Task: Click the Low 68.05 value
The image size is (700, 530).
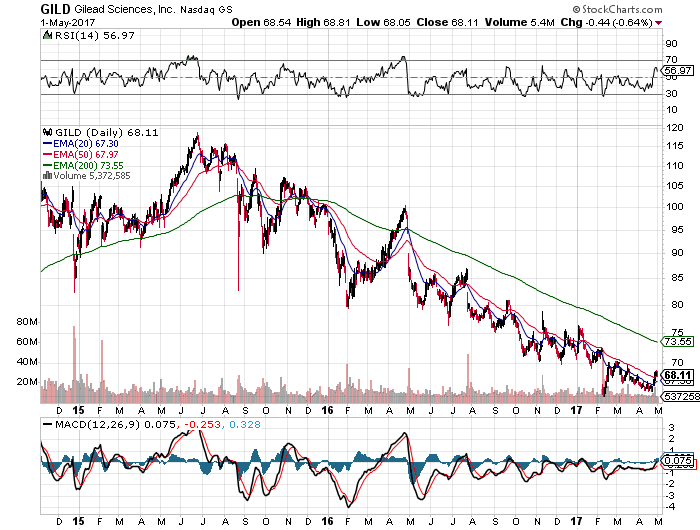Action: pos(383,22)
